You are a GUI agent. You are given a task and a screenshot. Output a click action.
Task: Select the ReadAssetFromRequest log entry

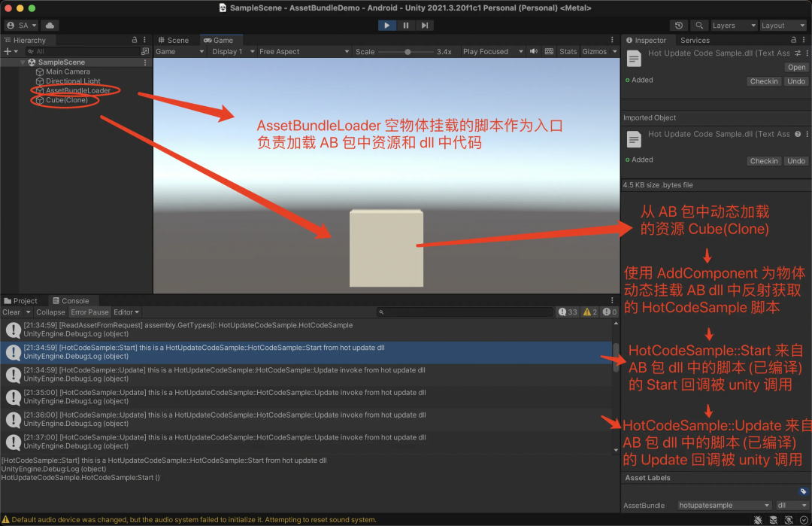(x=307, y=330)
